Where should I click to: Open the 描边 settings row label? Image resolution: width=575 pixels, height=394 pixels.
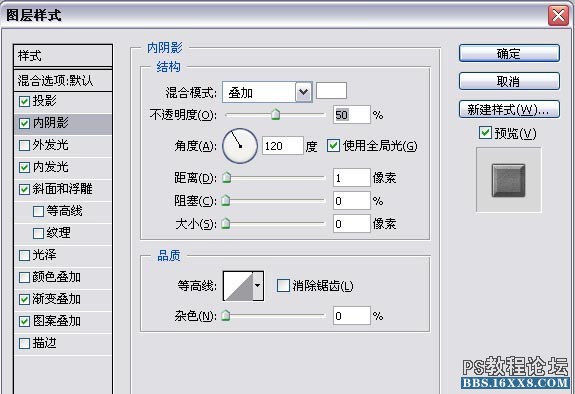[x=45, y=343]
